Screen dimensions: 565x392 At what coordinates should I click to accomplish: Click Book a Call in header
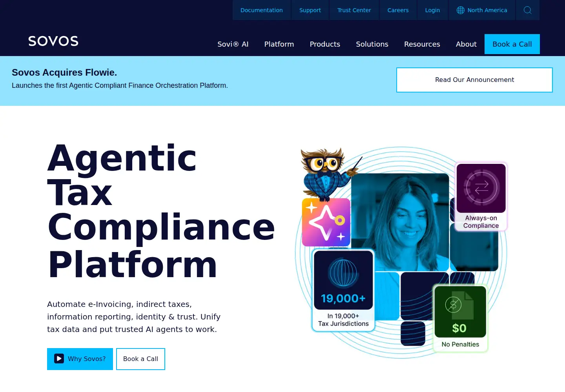[512, 44]
